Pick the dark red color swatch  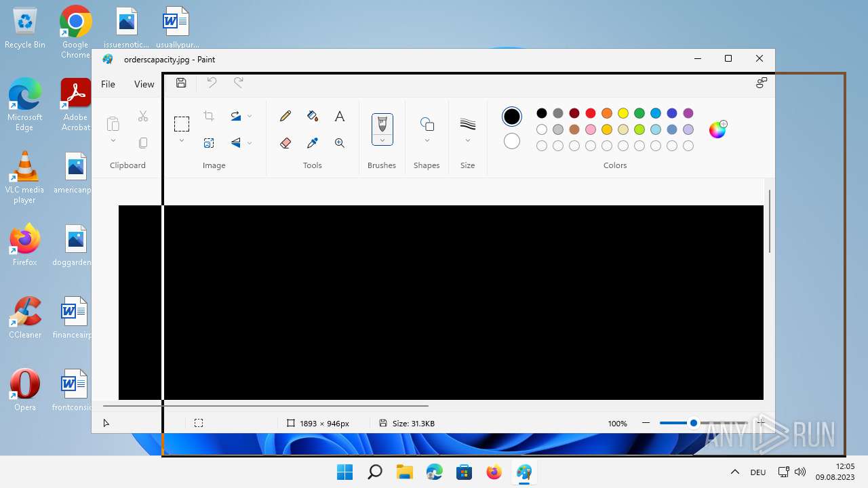tap(574, 113)
